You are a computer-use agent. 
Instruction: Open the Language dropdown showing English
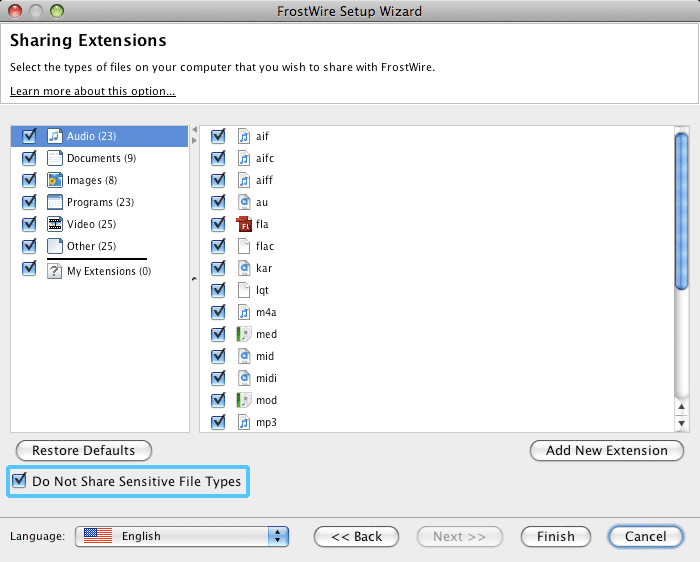point(182,536)
